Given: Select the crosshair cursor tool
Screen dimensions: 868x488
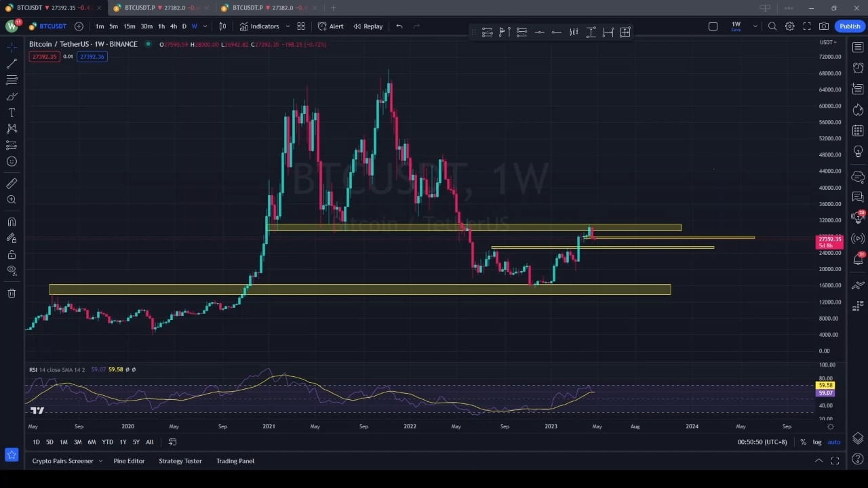Looking at the screenshot, I should point(12,47).
